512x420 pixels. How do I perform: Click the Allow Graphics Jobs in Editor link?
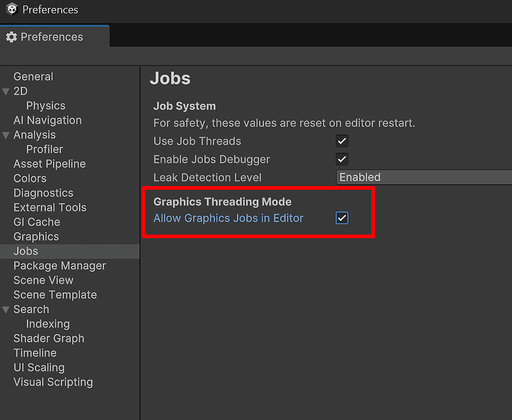click(228, 218)
